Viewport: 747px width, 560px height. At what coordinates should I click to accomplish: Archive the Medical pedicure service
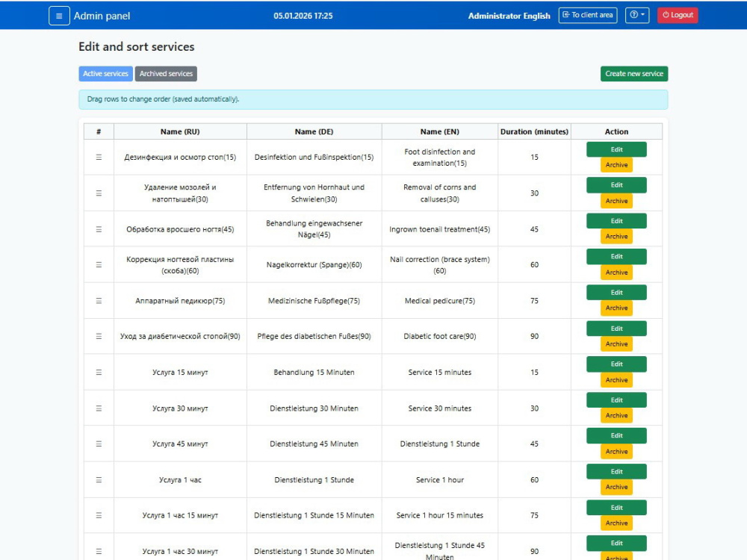click(x=616, y=308)
